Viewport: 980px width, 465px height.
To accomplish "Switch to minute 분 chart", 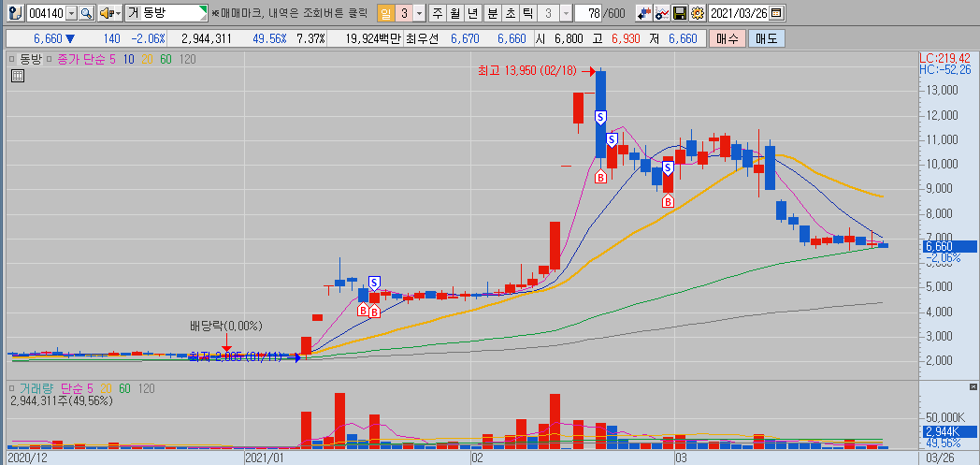I will (x=493, y=12).
